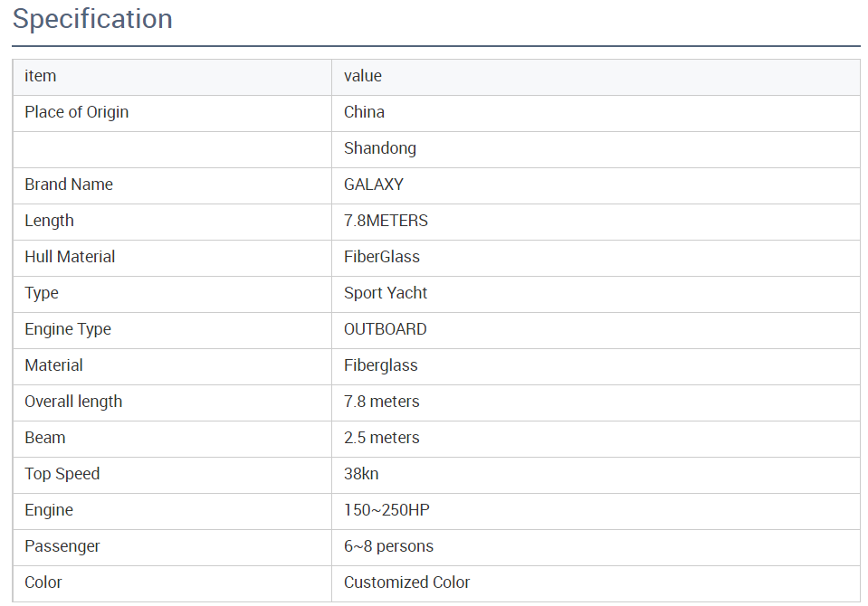Select the Engine Type label
This screenshot has width=868, height=606.
(x=68, y=329)
